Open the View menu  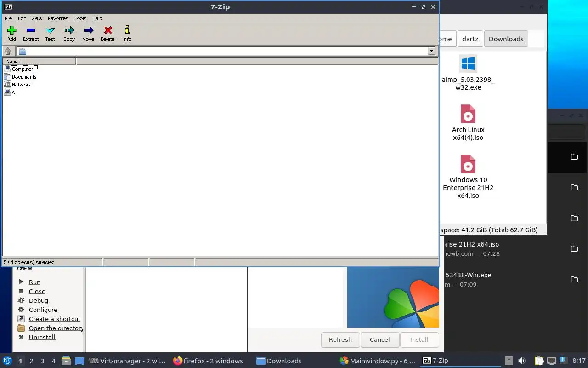coord(37,18)
